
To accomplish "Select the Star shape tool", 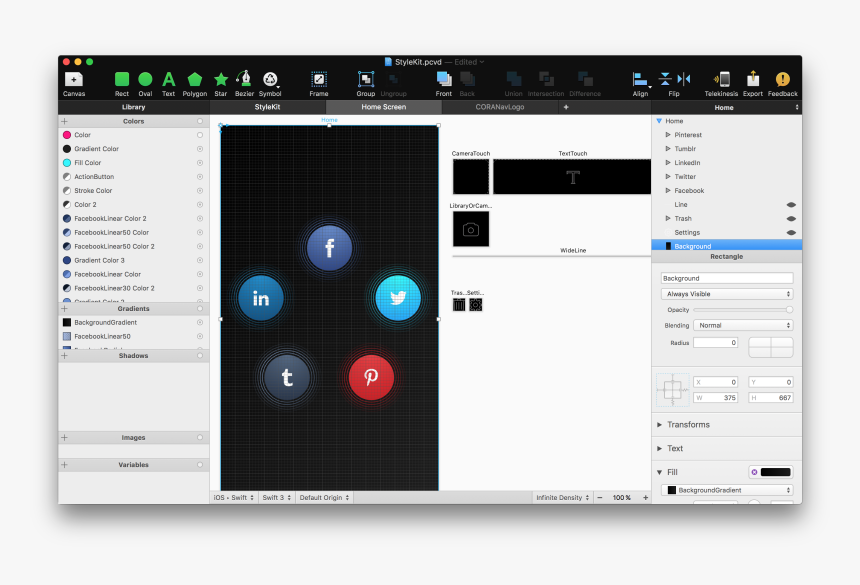I will (x=220, y=80).
